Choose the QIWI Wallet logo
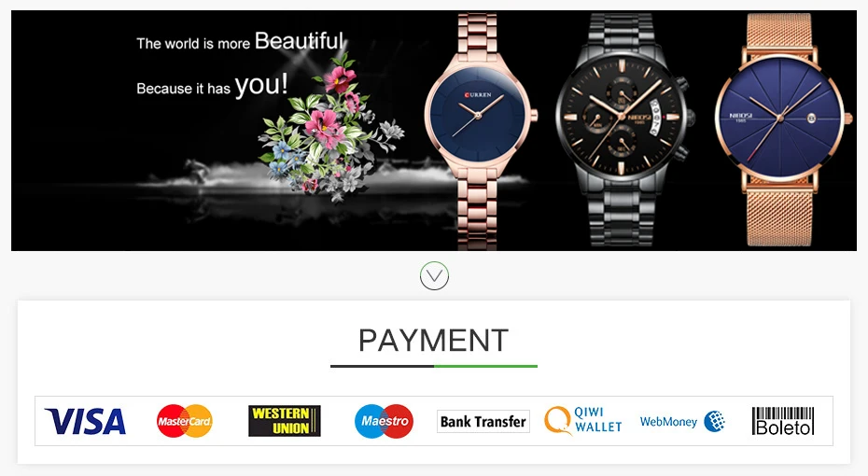The width and height of the screenshot is (868, 476). tap(583, 420)
